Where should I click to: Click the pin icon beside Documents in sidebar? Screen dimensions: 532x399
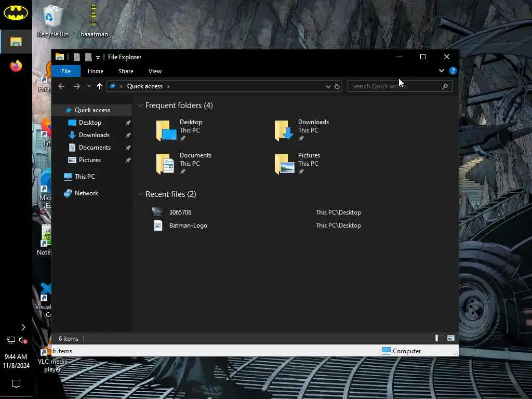coord(128,148)
